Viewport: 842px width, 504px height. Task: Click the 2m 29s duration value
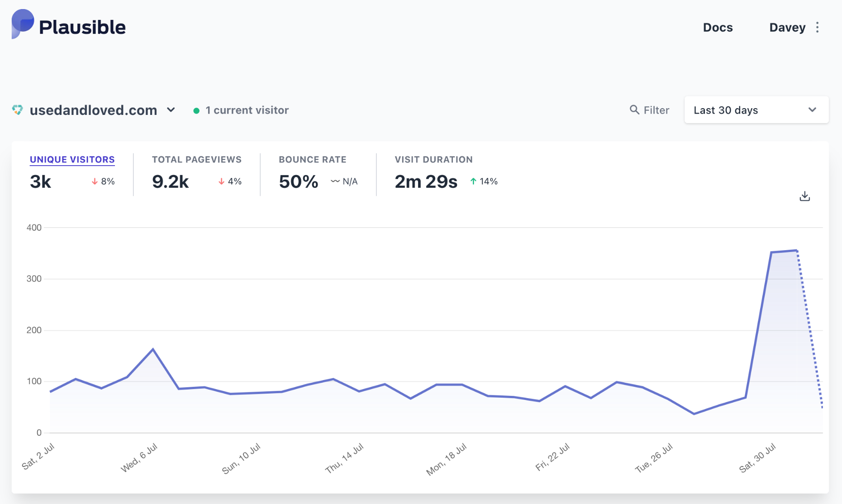[x=426, y=181]
